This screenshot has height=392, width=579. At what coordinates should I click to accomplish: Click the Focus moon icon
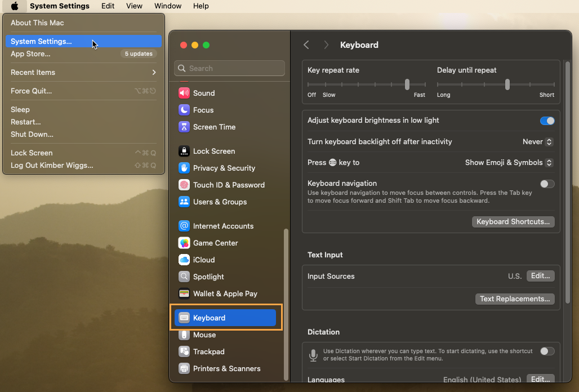tap(184, 110)
